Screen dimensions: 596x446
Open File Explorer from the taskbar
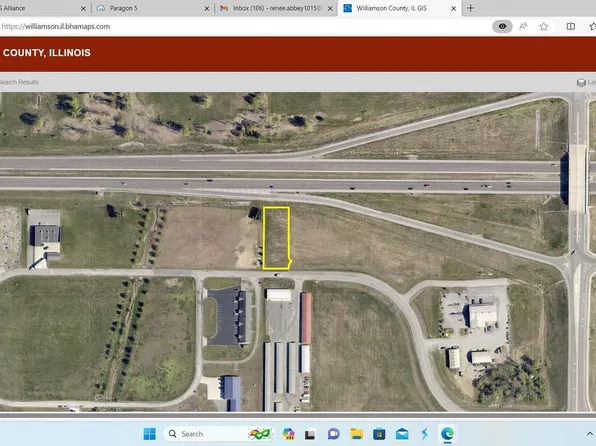[357, 434]
